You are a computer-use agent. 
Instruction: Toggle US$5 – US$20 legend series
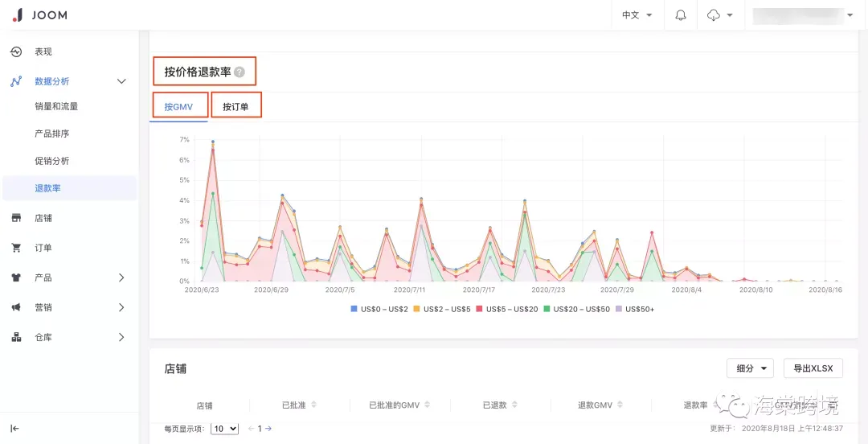coord(507,309)
